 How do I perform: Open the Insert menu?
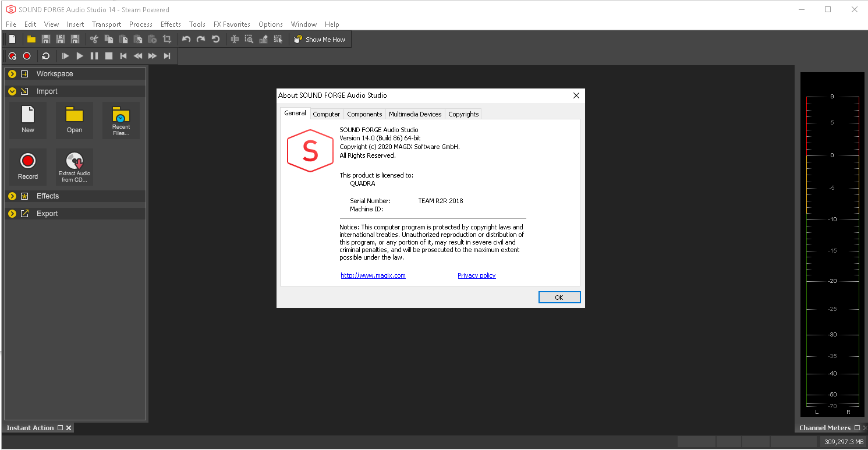point(76,24)
